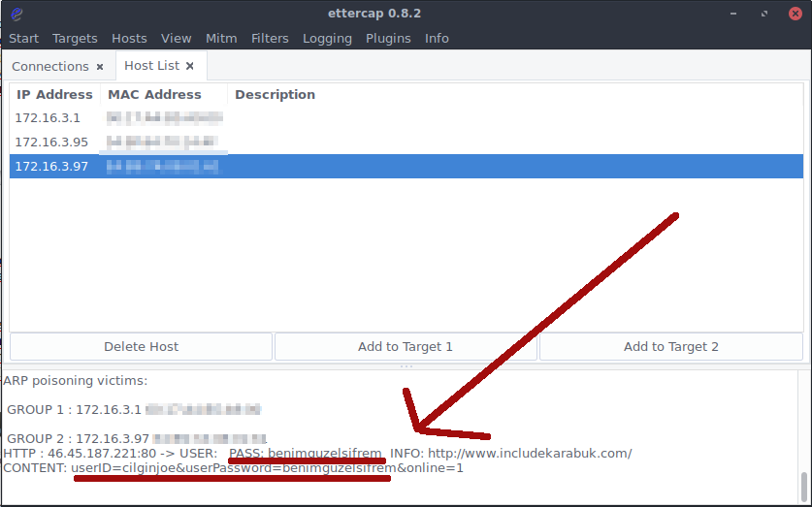Open the Targets menu
The height and width of the screenshot is (507, 812).
[x=75, y=38]
